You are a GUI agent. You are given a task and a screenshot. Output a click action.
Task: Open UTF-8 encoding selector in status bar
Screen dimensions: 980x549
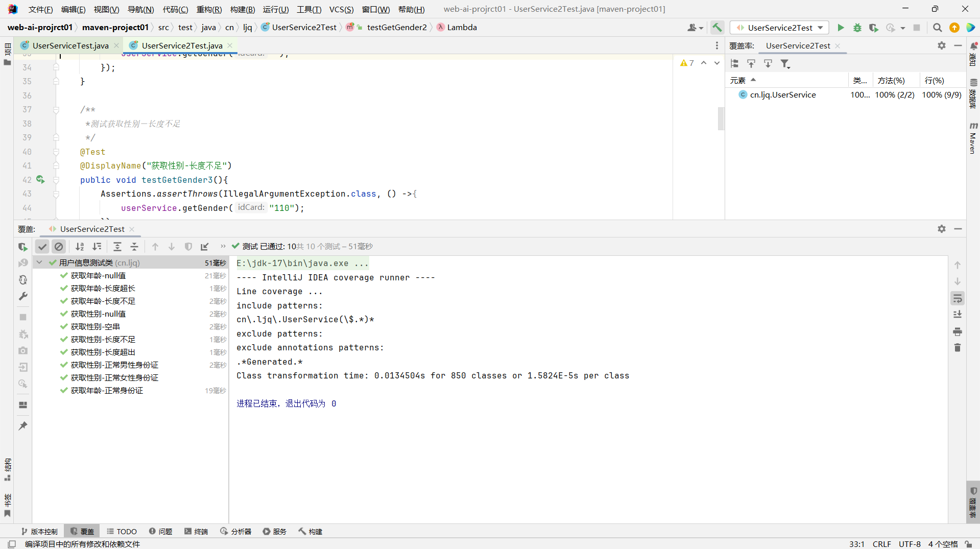click(x=910, y=544)
